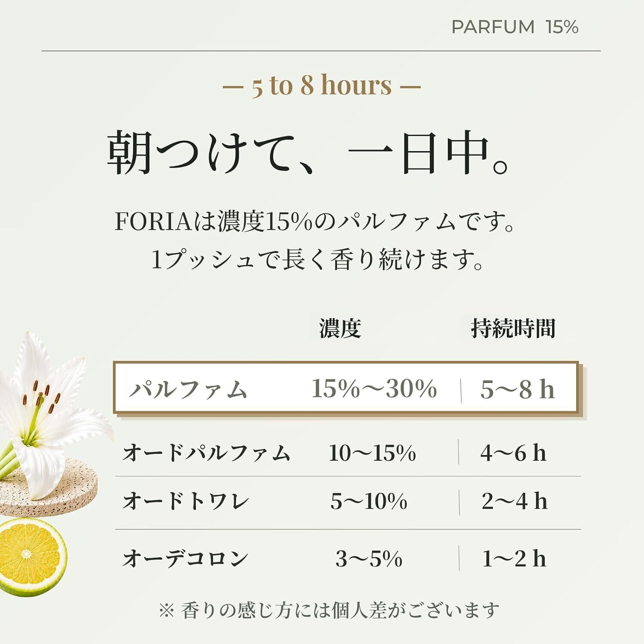Click the 持続時間 column header
Image resolution: width=644 pixels, height=644 pixels.
click(513, 329)
